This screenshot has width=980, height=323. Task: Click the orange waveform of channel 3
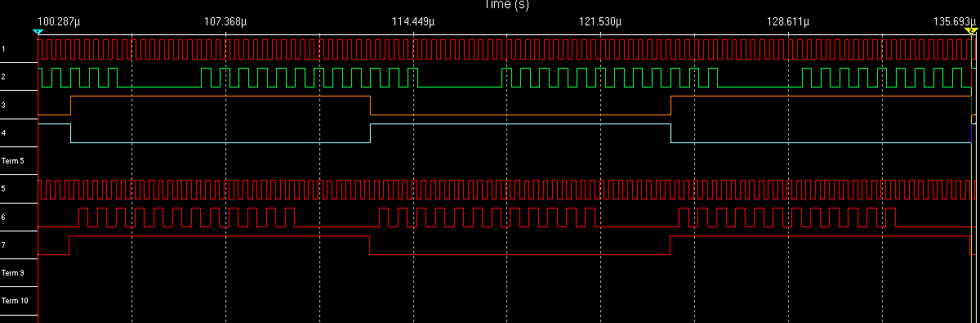[506, 105]
